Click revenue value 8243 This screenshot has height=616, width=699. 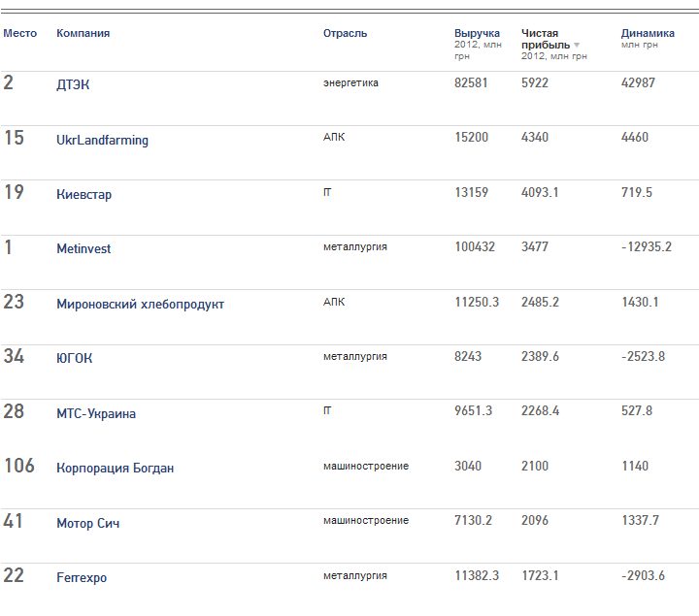tap(468, 356)
